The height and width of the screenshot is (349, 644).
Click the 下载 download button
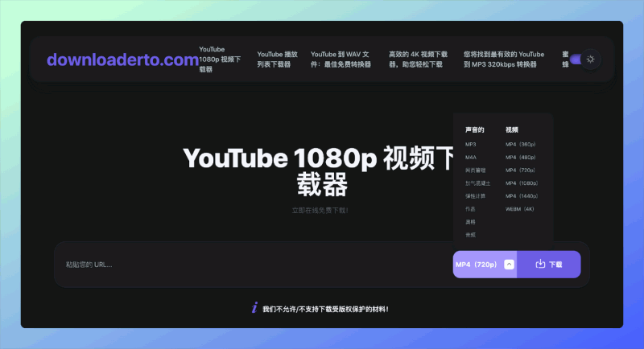point(549,265)
